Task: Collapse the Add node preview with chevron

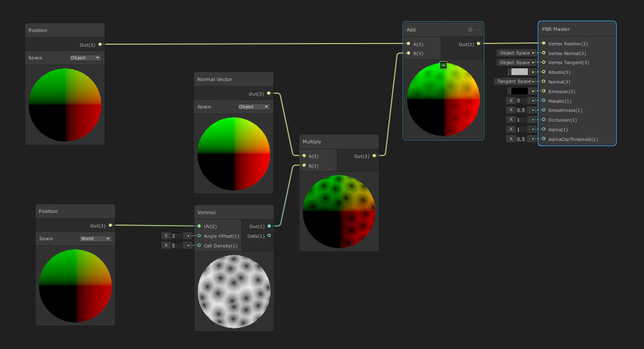Action: [443, 65]
